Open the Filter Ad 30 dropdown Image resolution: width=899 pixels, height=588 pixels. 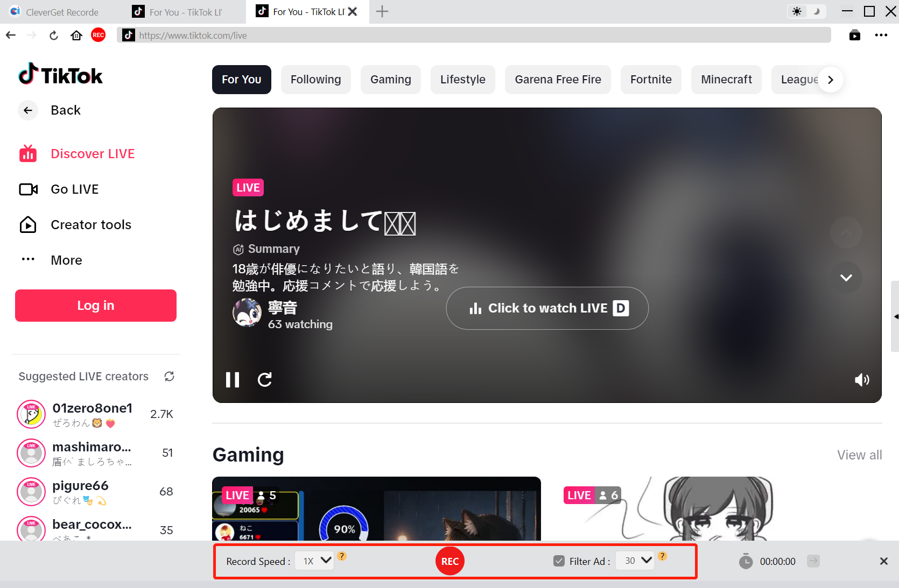(635, 561)
